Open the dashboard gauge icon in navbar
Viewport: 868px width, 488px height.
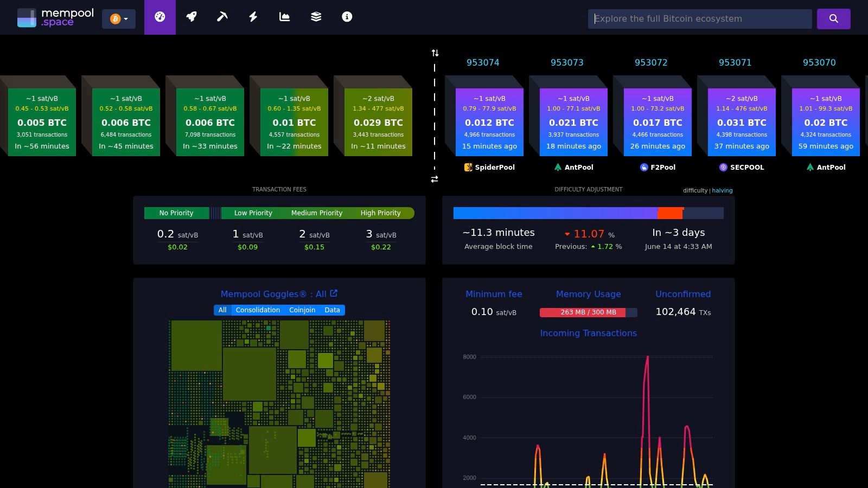[159, 17]
